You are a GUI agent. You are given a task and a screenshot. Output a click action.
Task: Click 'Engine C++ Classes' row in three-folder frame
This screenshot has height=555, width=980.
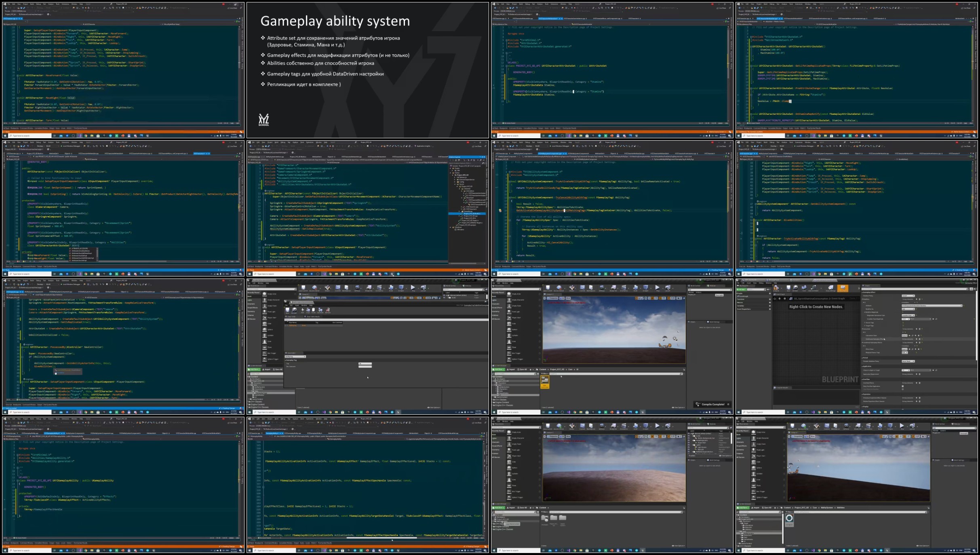coord(504,529)
